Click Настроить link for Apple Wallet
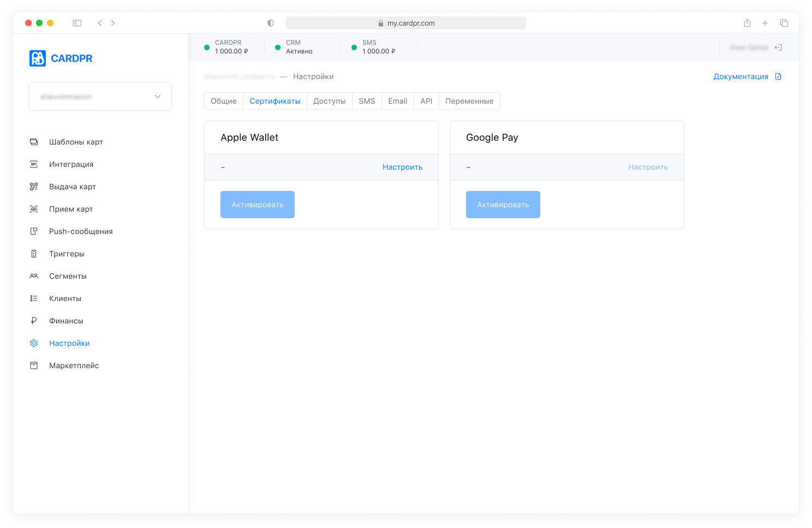The height and width of the screenshot is (528, 812). [x=402, y=167]
